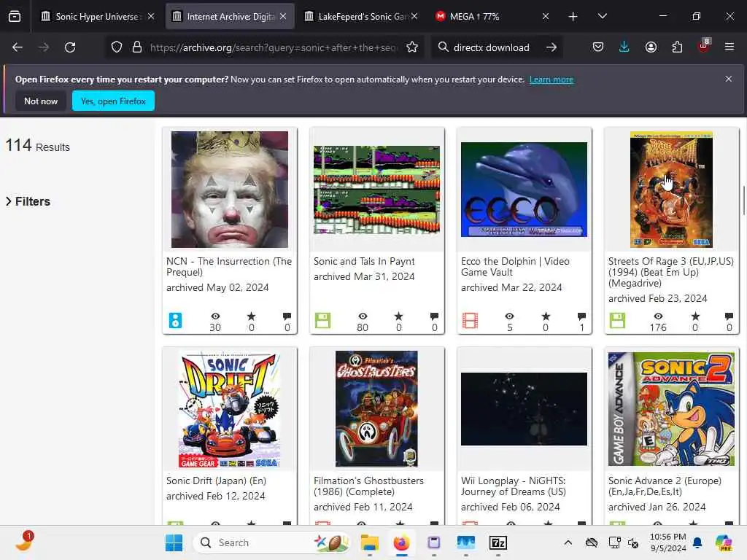The width and height of the screenshot is (747, 560).
Task: Open Sonic Drift cover thumbnail
Action: [230, 409]
